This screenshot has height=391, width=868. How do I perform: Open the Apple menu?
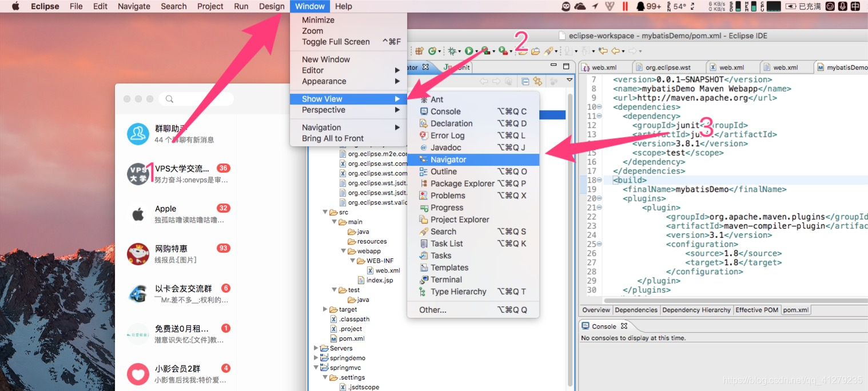tap(15, 6)
